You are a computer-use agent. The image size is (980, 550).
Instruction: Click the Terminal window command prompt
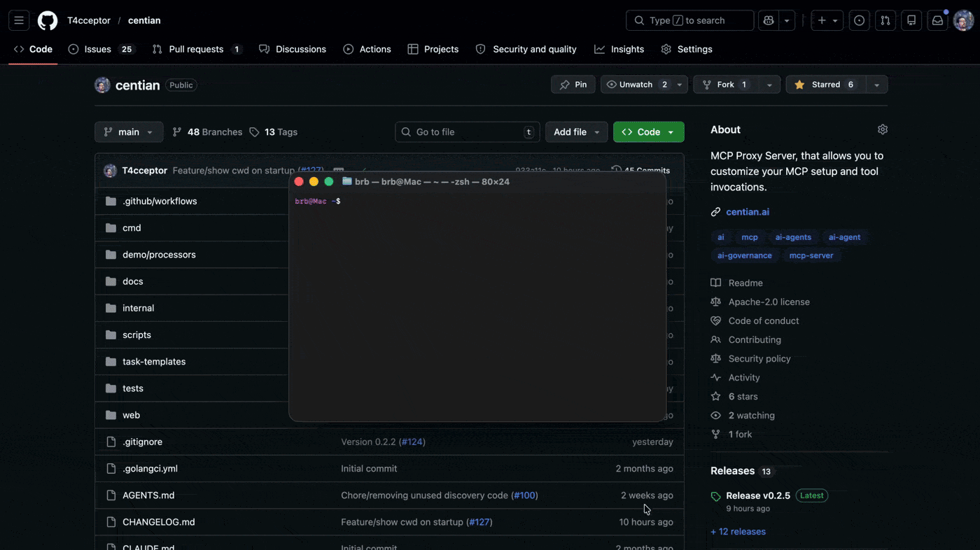pyautogui.click(x=318, y=202)
